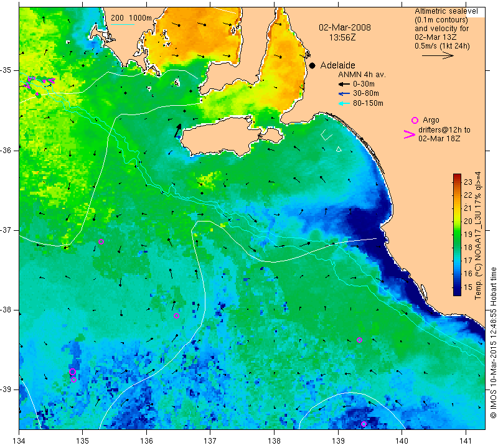Click the Adelaide city label
498x448 pixels.
[x=337, y=65]
